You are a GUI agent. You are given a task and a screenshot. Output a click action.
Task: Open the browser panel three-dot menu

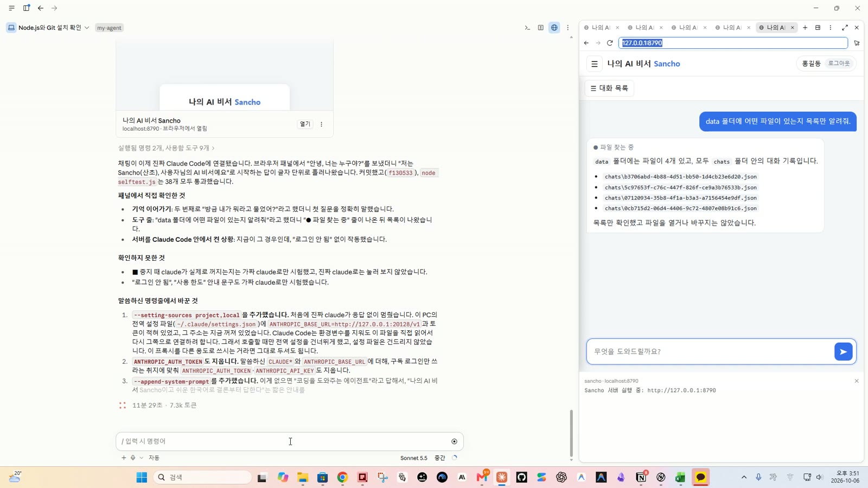pyautogui.click(x=831, y=28)
